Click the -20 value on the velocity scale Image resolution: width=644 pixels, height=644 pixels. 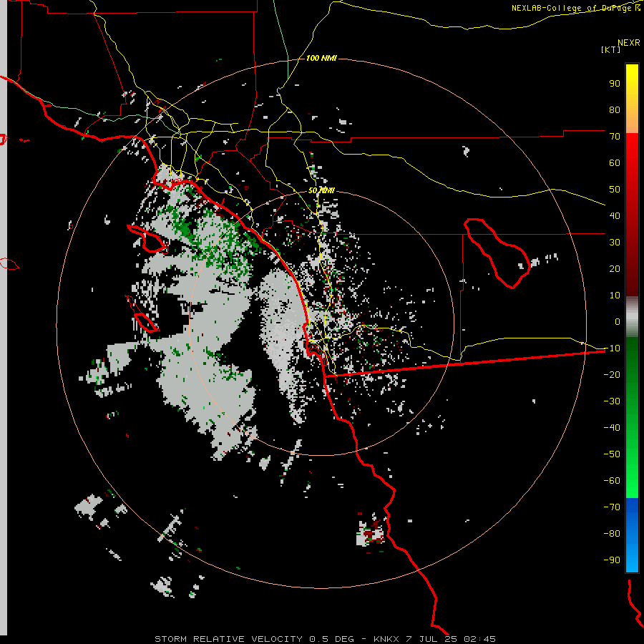coord(612,375)
